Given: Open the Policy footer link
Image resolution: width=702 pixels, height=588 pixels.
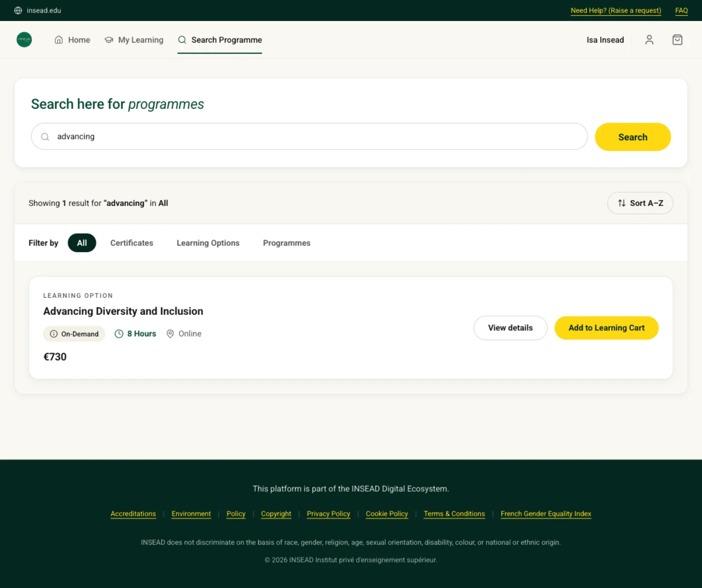Looking at the screenshot, I should click(236, 514).
